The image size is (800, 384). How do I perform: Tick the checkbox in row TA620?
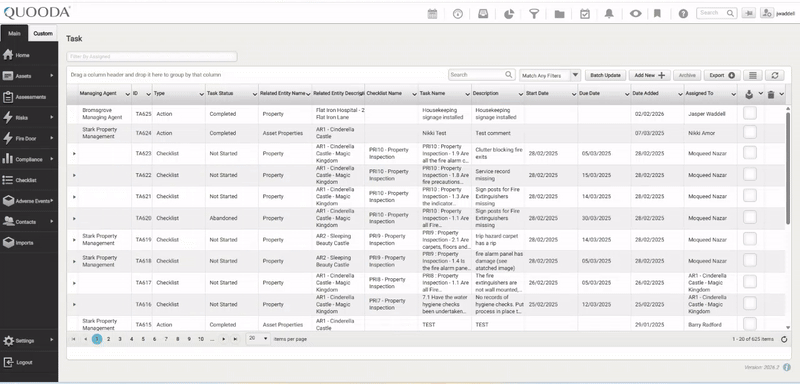(x=749, y=218)
